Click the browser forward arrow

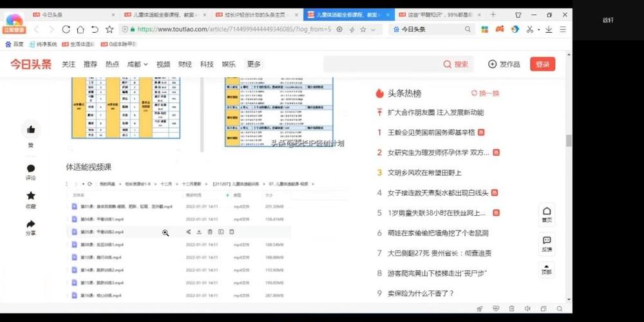point(52,30)
